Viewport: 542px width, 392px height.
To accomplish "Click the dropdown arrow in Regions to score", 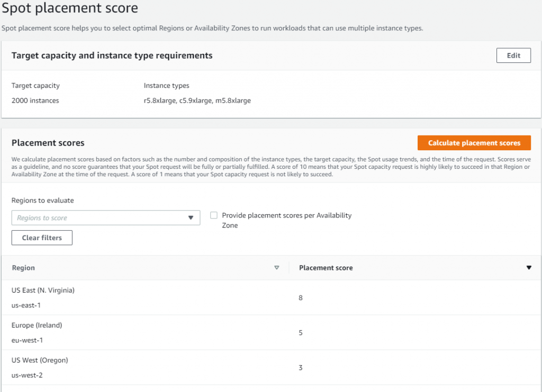I will pos(192,217).
